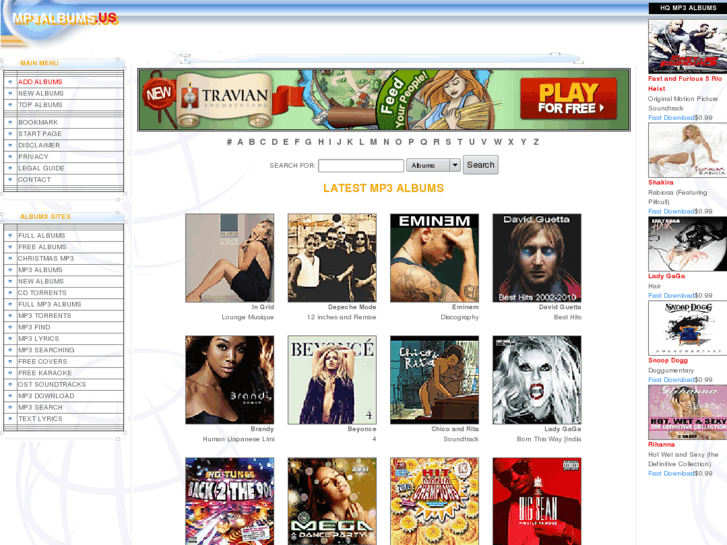Image resolution: width=727 pixels, height=545 pixels.
Task: Open the Chico and Rita soundtrack cover
Action: pos(434,380)
